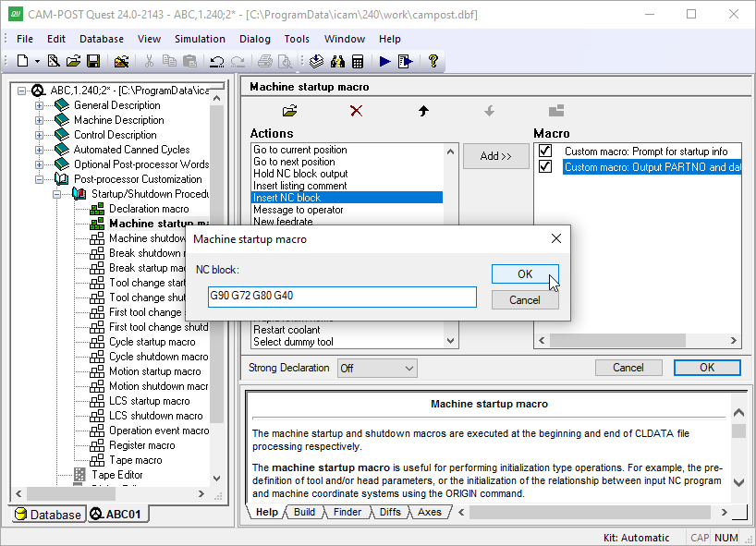Viewport: 756px width, 546px height.
Task: Select Tape Editor in the tree
Action: 117,475
